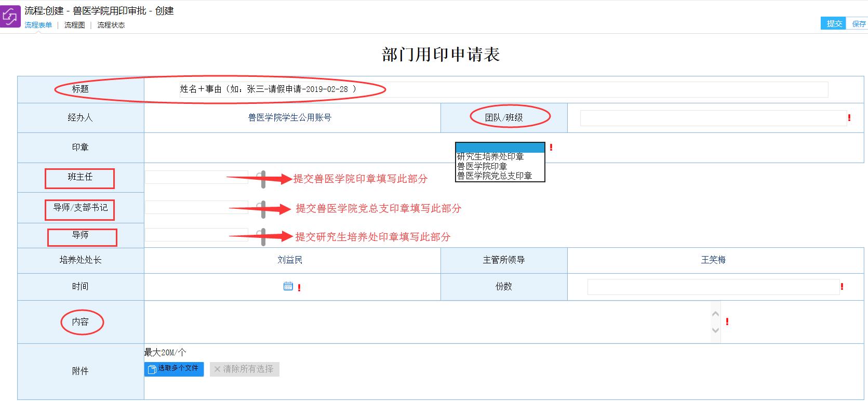Click the search icon beside 班主任 field
The image size is (868, 401).
tap(263, 179)
